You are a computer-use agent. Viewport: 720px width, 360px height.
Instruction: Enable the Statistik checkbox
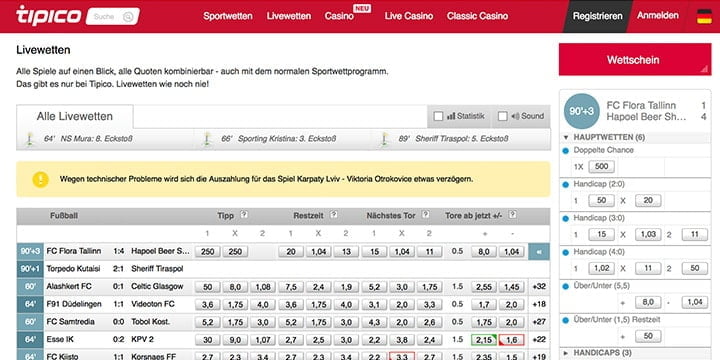pos(438,116)
